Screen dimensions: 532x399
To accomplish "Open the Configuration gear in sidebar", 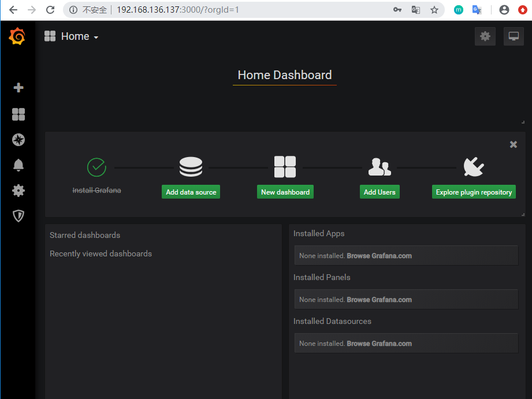I will [18, 191].
